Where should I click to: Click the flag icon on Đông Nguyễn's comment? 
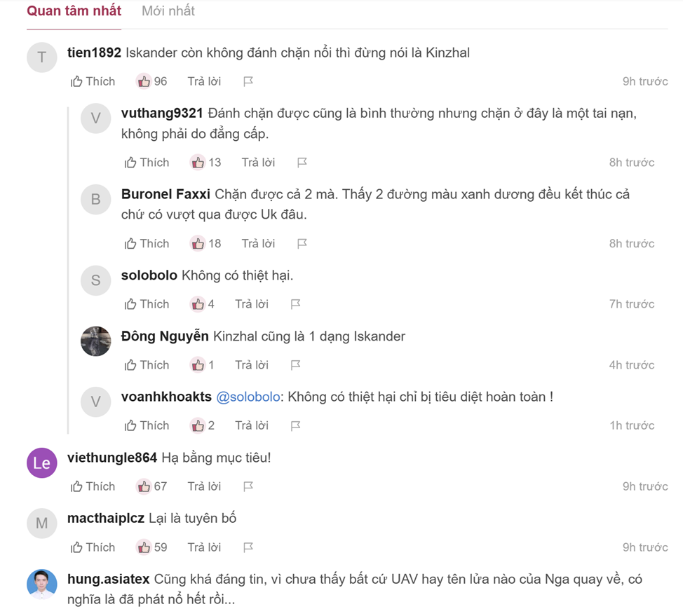click(295, 365)
